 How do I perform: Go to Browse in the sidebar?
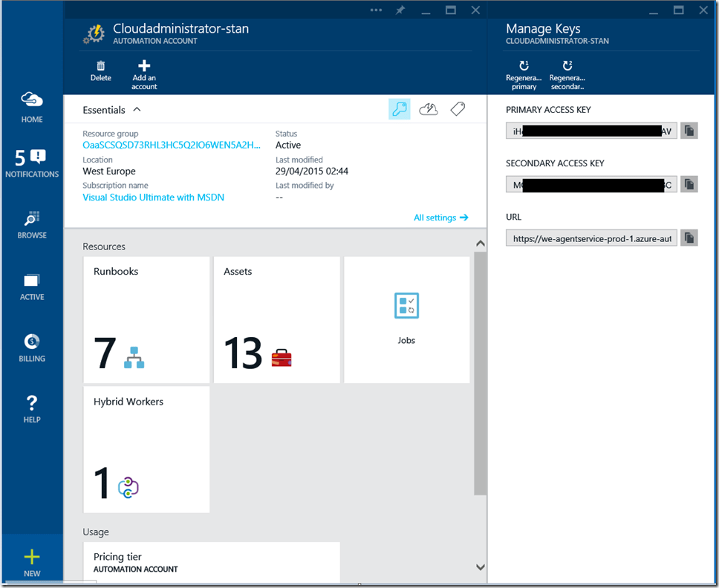click(32, 224)
